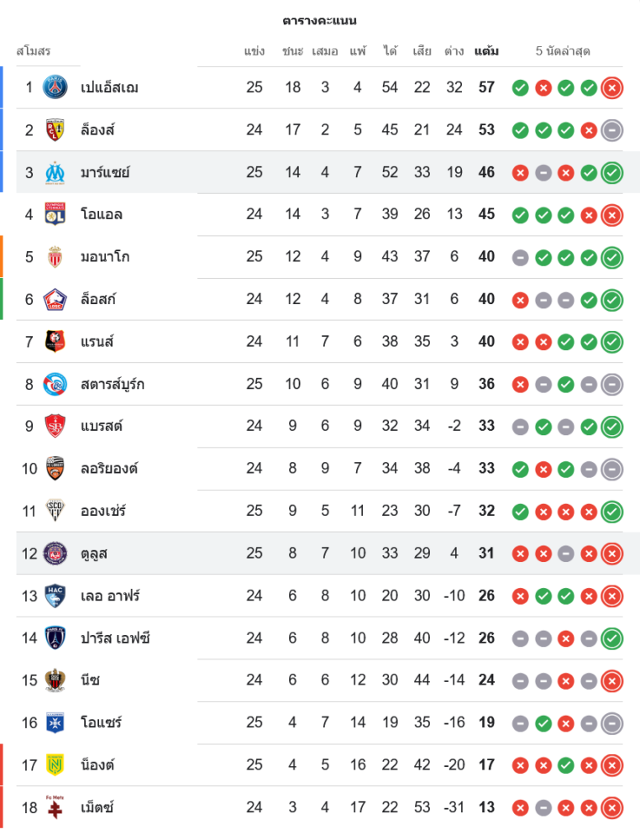Viewport: 640px width, 840px height.
Task: Click the Monaco team badge
Action: [x=55, y=257]
